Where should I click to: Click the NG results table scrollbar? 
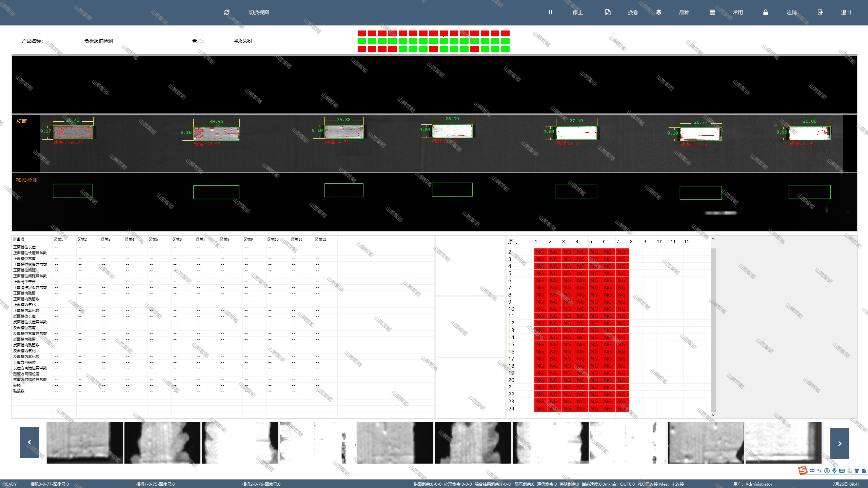(x=713, y=329)
